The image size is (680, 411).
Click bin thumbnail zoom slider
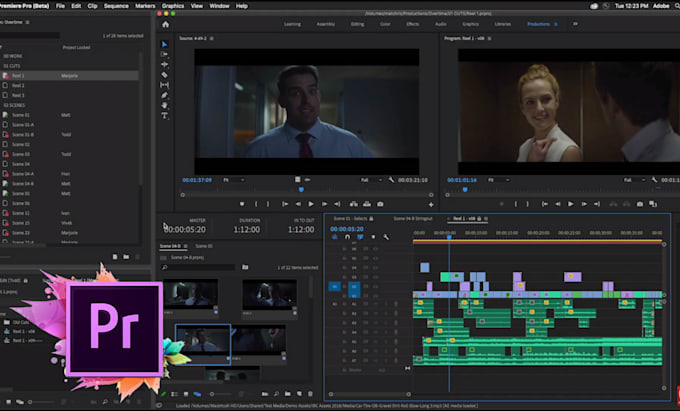coord(222,394)
